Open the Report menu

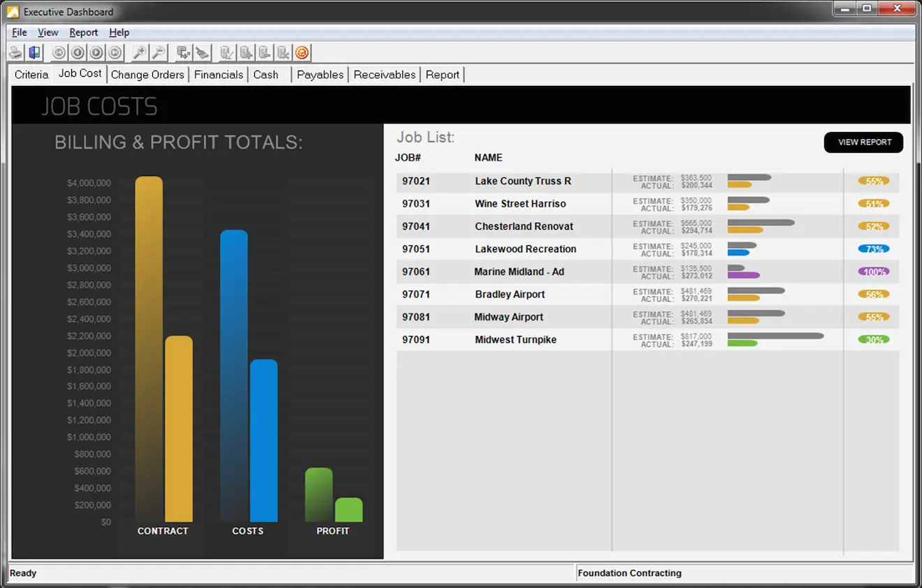pos(83,32)
